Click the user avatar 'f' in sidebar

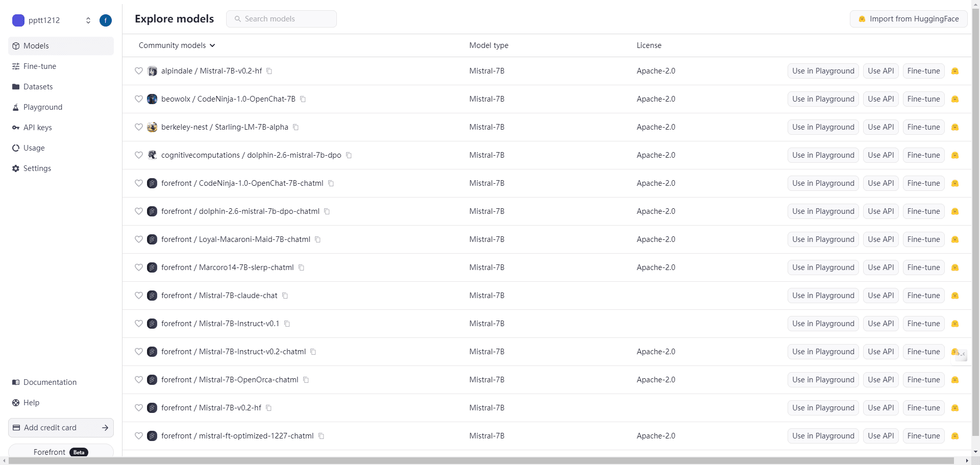[106, 20]
